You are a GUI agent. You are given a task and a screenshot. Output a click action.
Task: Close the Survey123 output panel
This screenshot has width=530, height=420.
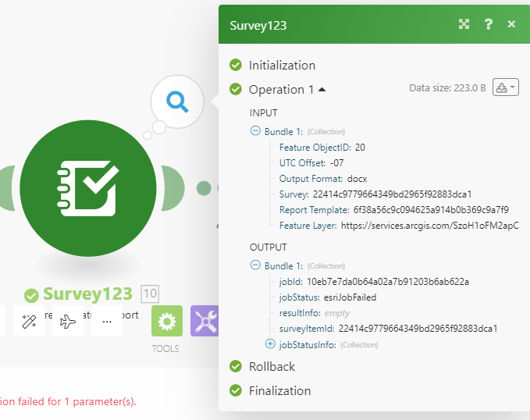[x=511, y=24]
